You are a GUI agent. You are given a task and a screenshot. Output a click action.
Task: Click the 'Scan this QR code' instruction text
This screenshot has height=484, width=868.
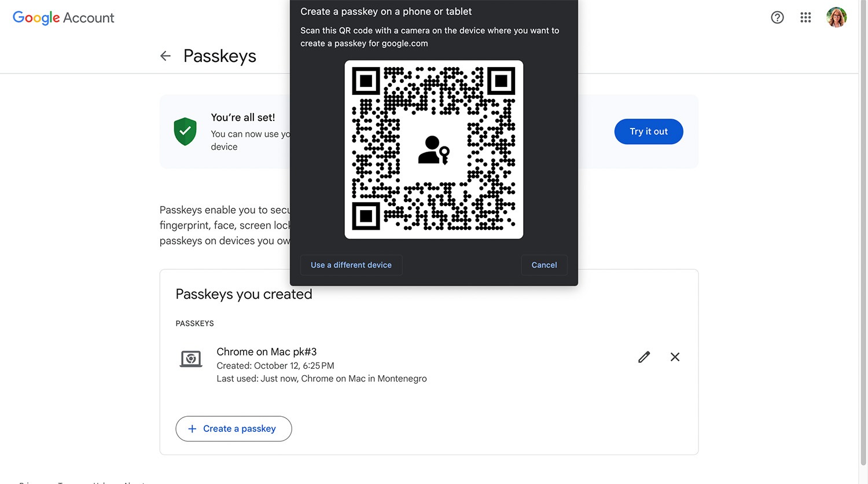click(x=430, y=37)
